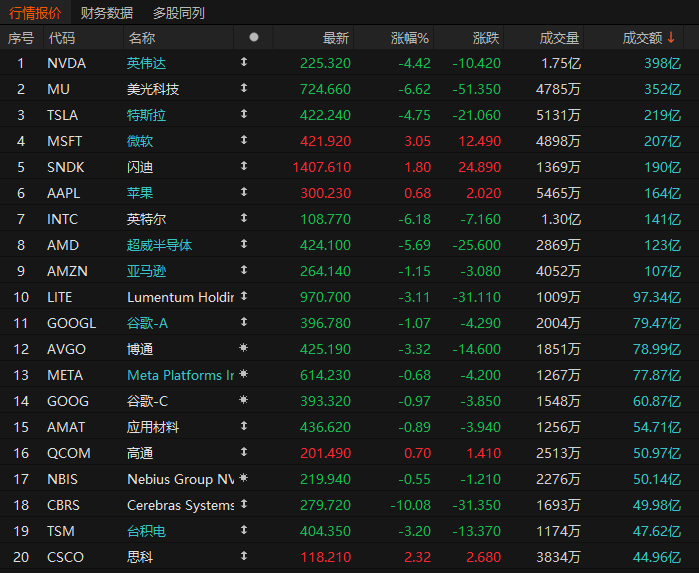Click the up-down arrow icon for CSCO
Viewport: 699px width, 573px height.
(244, 556)
